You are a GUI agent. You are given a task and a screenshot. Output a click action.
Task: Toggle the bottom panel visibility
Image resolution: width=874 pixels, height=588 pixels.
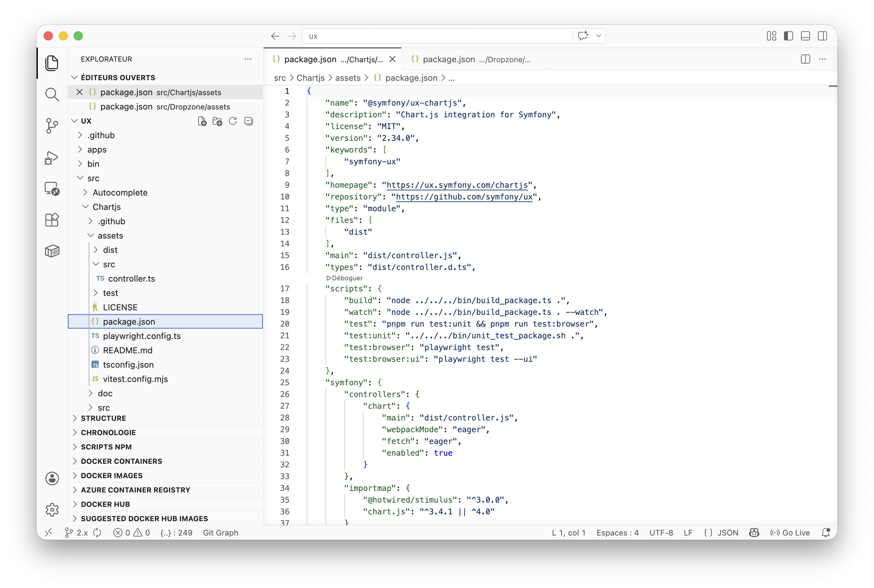click(x=806, y=36)
